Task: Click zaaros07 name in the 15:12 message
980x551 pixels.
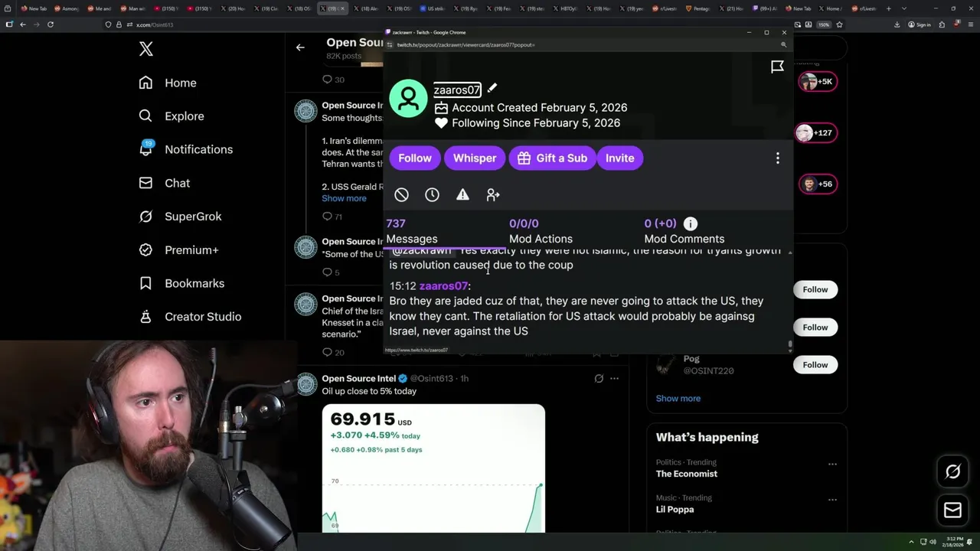Action: tap(443, 285)
